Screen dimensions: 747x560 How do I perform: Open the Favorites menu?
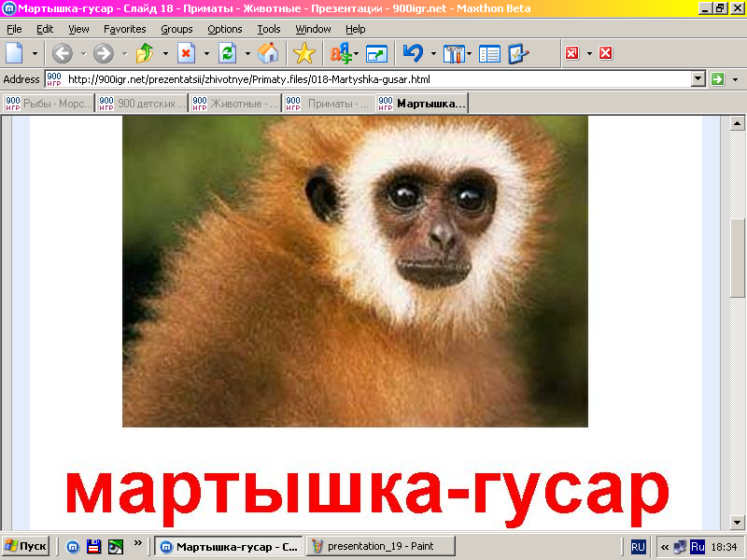click(124, 29)
